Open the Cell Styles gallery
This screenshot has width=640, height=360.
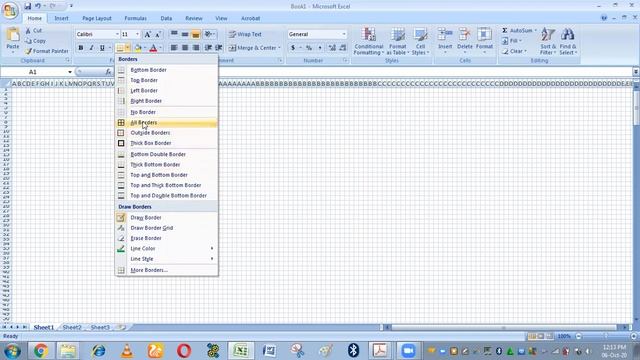click(420, 41)
